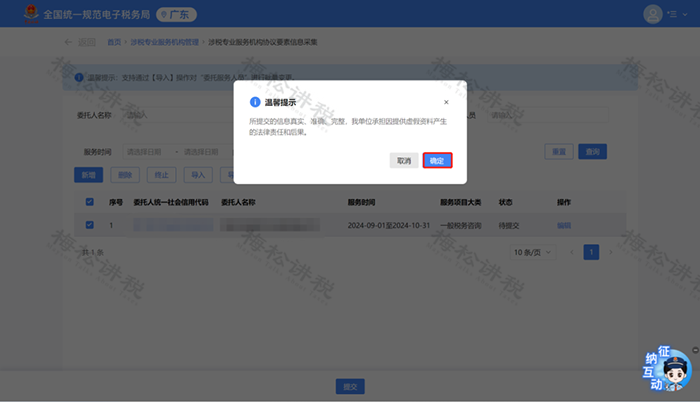Click info icon in 温馨提示 banner
The height and width of the screenshot is (402, 700).
79,77
